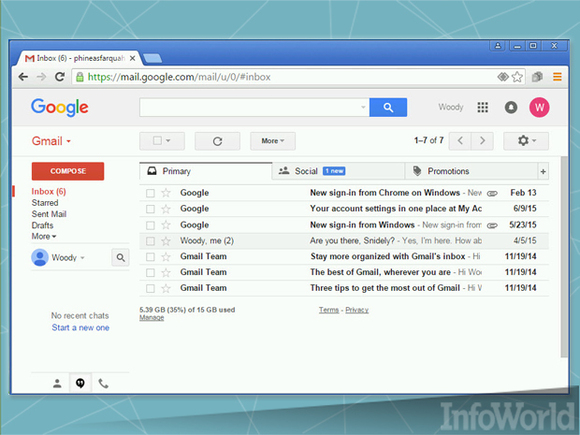Viewport: 580px width, 435px height.
Task: Click the vertical page scrollbar
Action: 564,257
